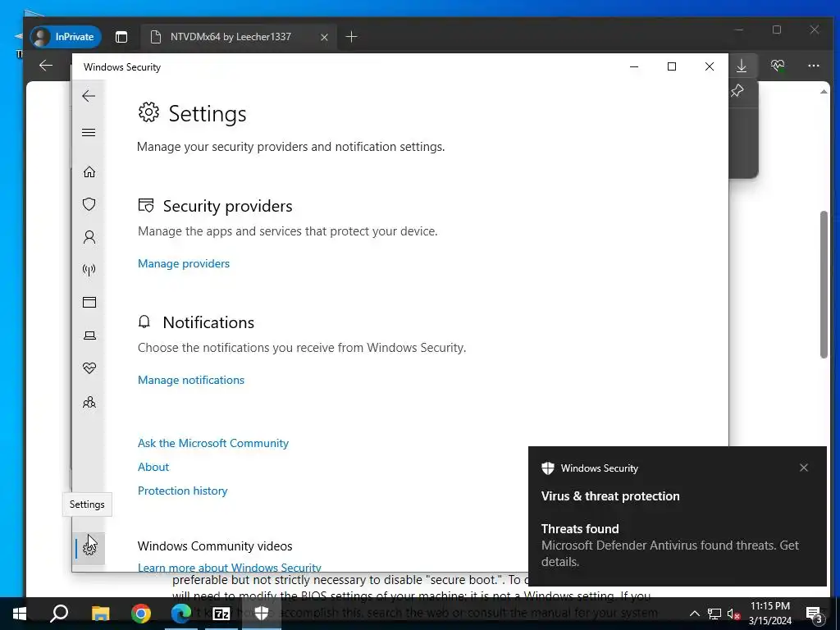The image size is (840, 630).
Task: Click Manage providers link
Action: coord(184,263)
